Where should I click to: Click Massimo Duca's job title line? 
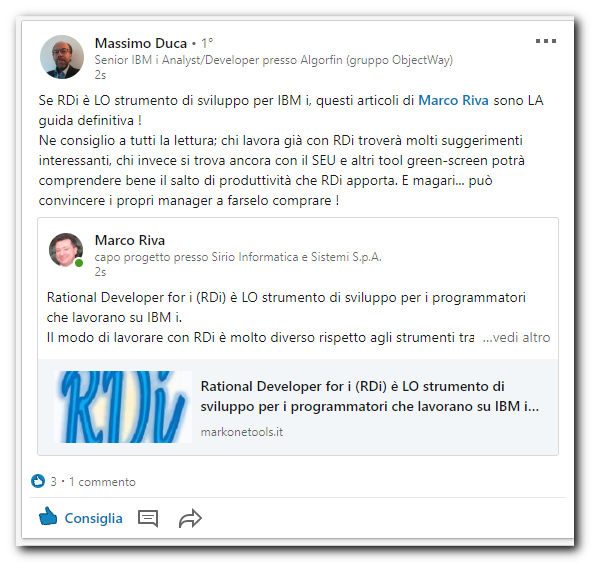coord(274,60)
